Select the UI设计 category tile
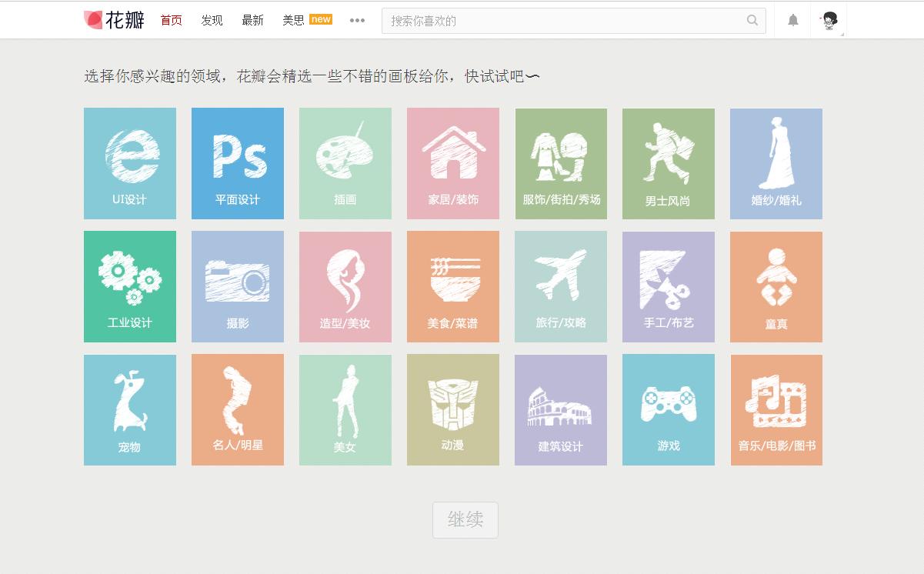924x574 pixels. (129, 163)
